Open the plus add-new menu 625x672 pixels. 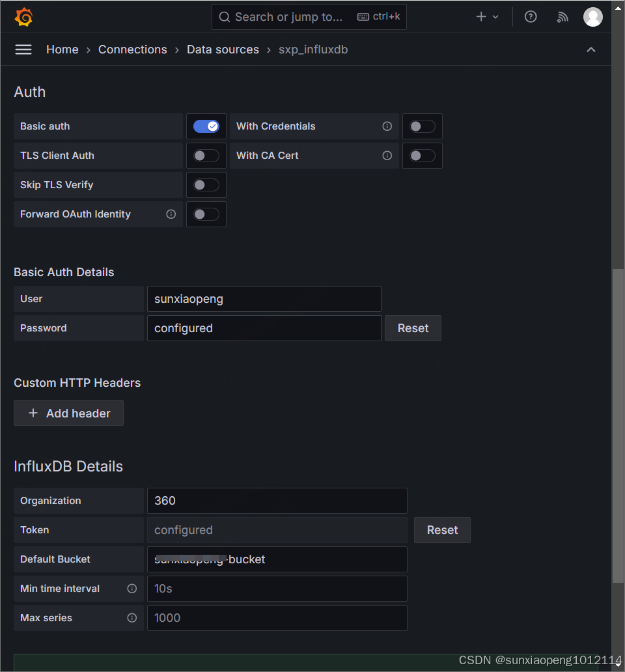[487, 17]
